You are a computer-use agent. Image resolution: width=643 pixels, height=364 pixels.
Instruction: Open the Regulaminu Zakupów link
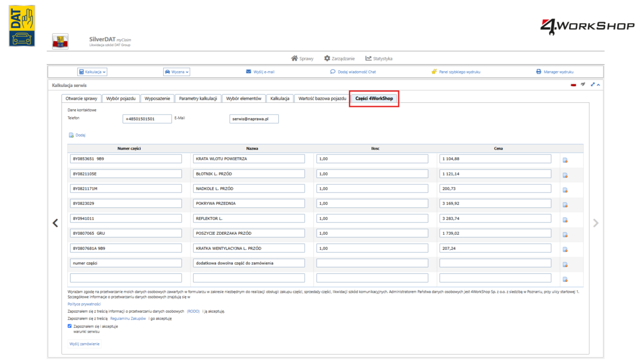click(128, 318)
